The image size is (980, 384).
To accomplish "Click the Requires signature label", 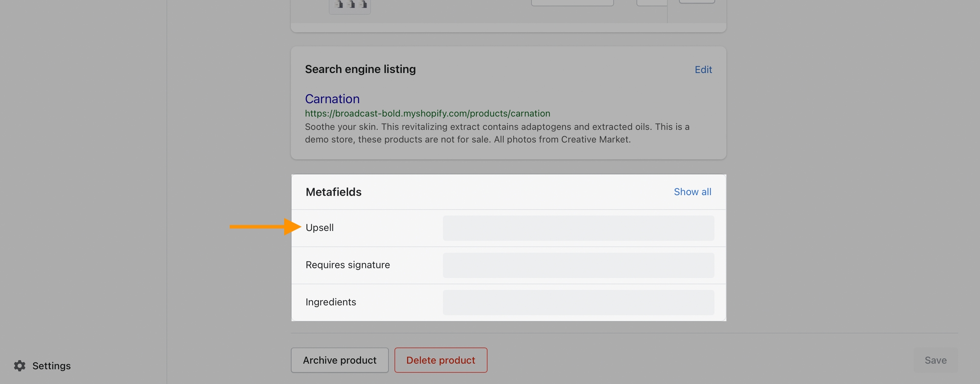I will click(x=348, y=265).
